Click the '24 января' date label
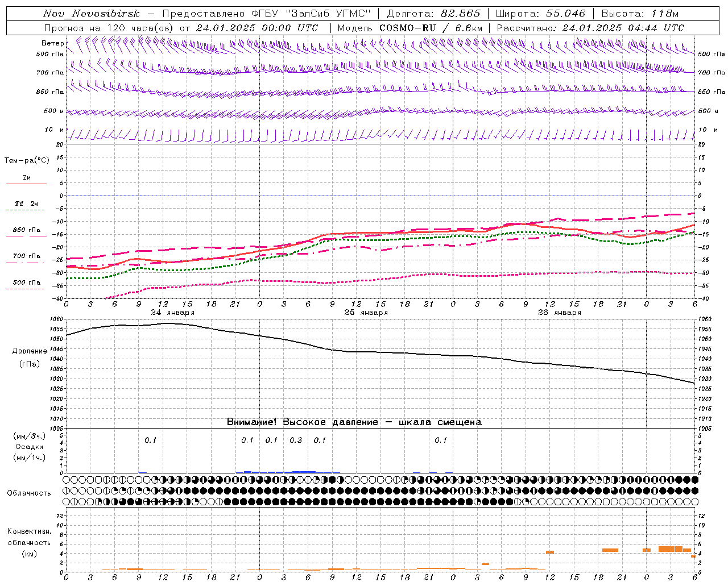Screen dimensions: 728x582 (x=172, y=313)
